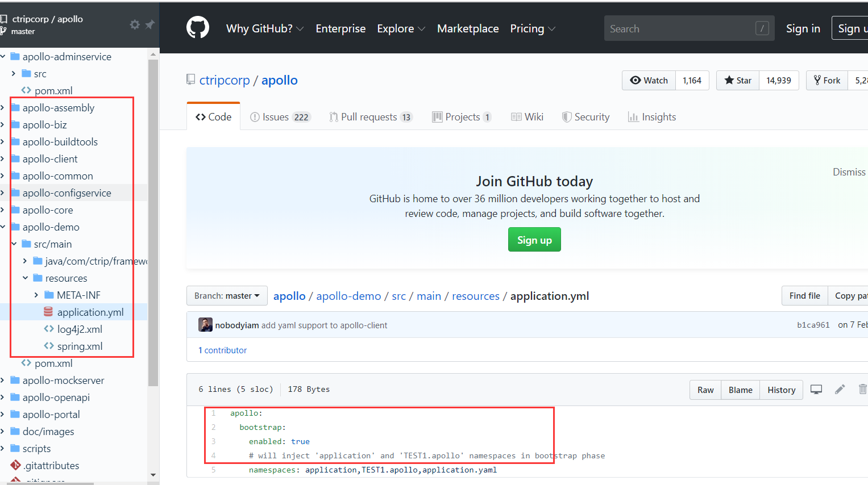Fork the apollo repository
The image size is (868, 485).
[x=827, y=81]
